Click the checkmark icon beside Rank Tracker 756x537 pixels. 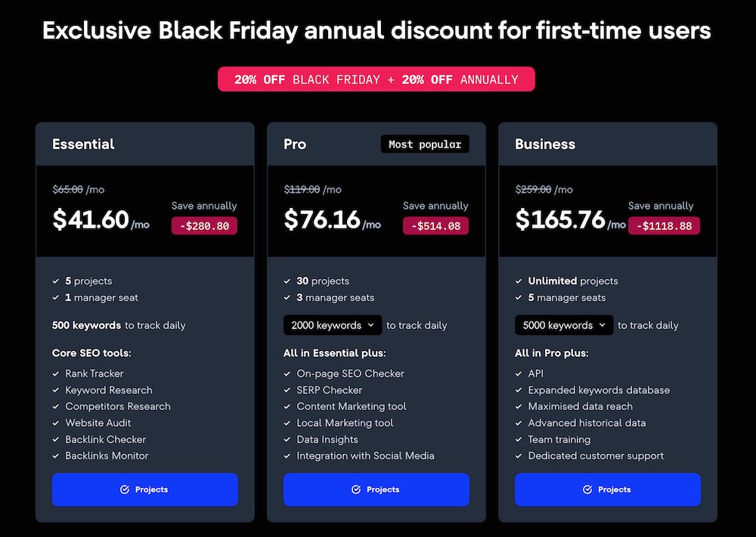point(57,374)
